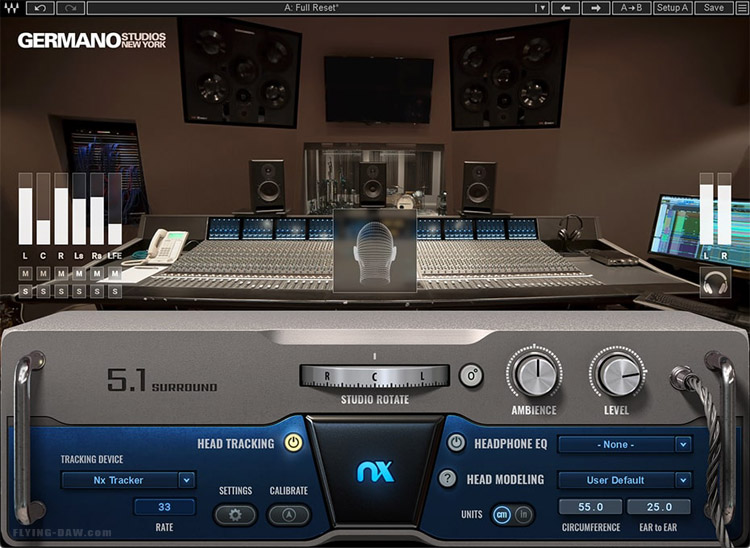Open the Tracking Device dropdown arrow
This screenshot has height=548, width=750.
click(x=187, y=480)
